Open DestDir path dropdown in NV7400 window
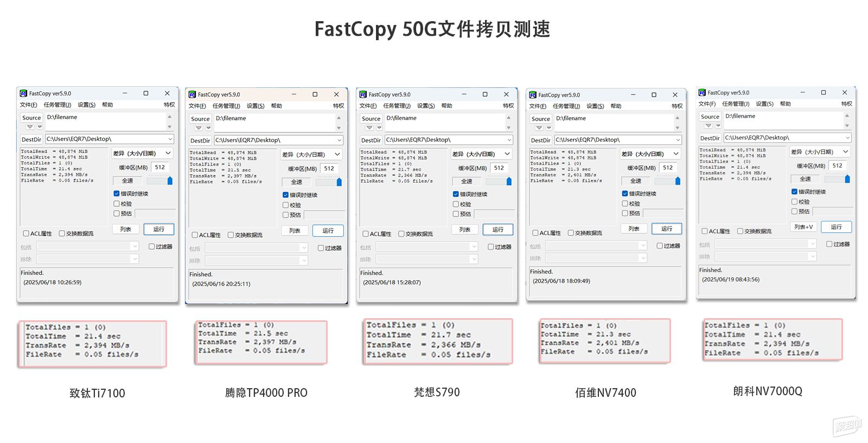Viewport: 868px width, 443px height. 678,140
